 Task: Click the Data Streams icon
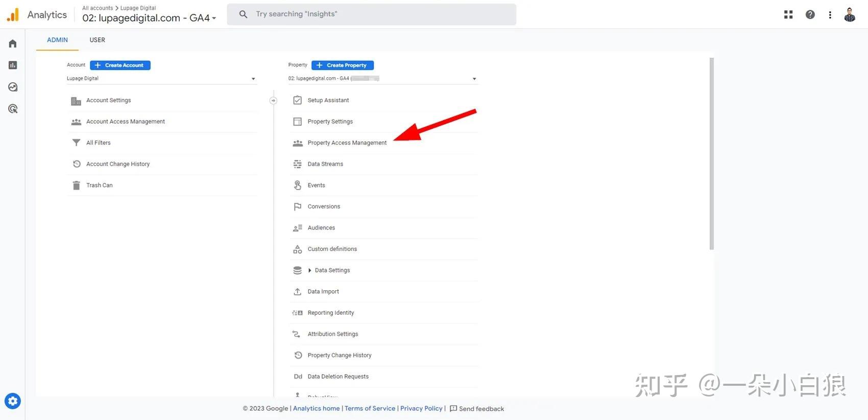click(x=298, y=164)
